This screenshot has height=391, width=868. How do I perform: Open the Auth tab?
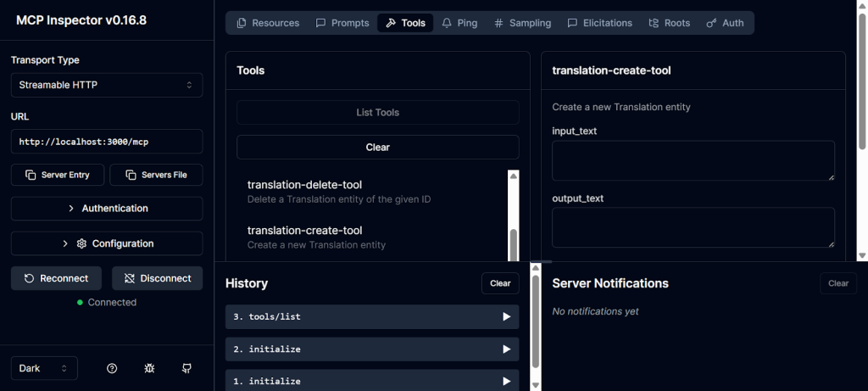click(x=724, y=23)
